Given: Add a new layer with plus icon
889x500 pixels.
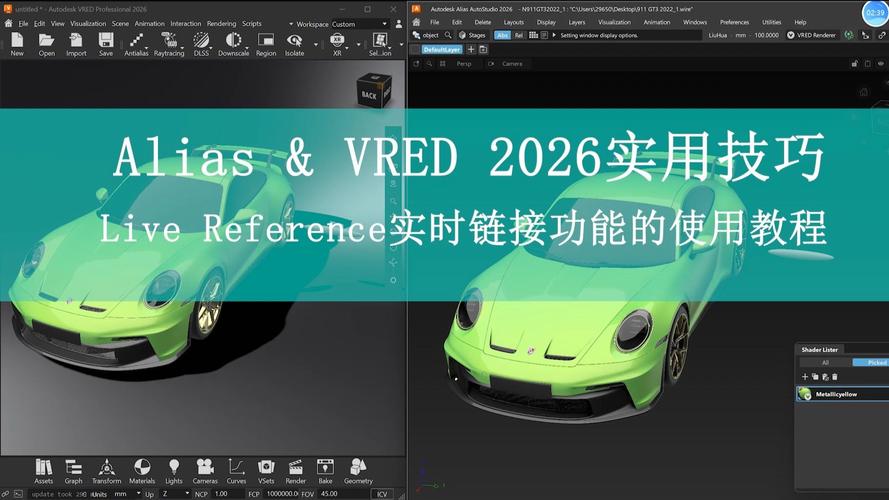Looking at the screenshot, I should pyautogui.click(x=471, y=50).
